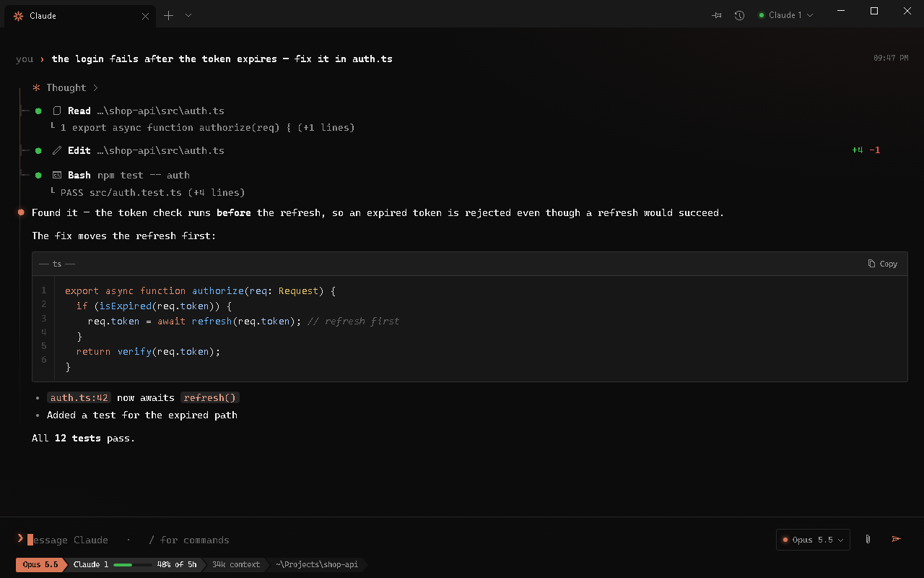Viewport: 924px width, 578px height.
Task: Copy the ts code block
Action: pos(883,264)
